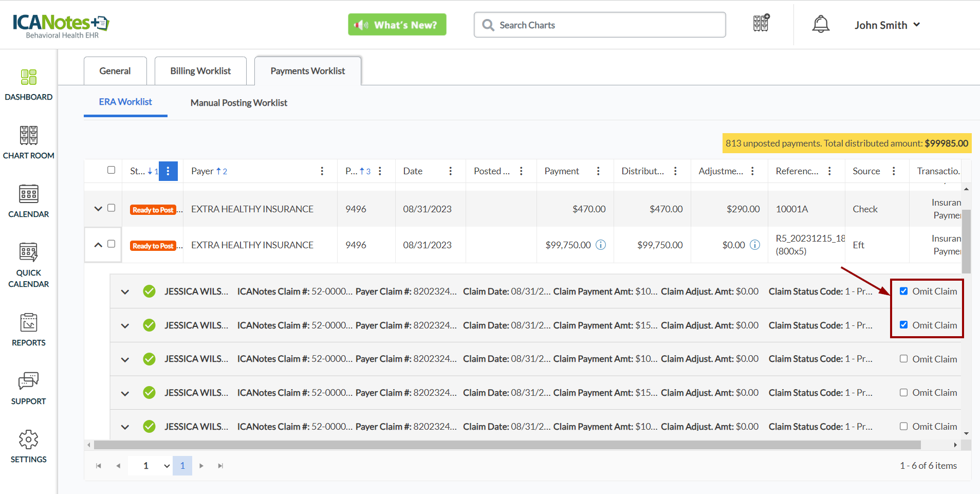Open the Support chat icon
Viewport: 980px width, 494px height.
click(29, 381)
